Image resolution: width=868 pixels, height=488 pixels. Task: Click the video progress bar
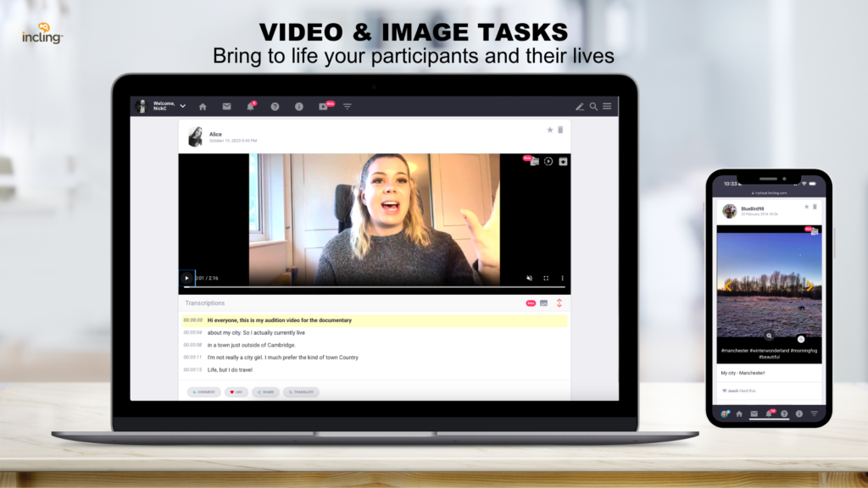click(x=373, y=287)
